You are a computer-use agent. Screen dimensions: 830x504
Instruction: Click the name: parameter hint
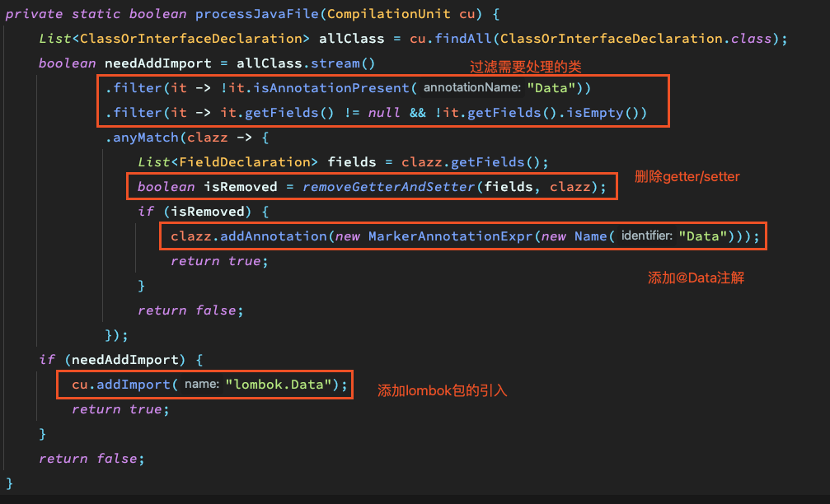click(202, 384)
